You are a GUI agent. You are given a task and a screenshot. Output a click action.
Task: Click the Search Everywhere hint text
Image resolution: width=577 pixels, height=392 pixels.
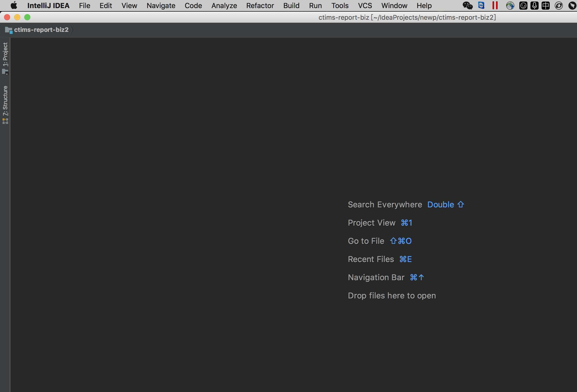(x=385, y=204)
